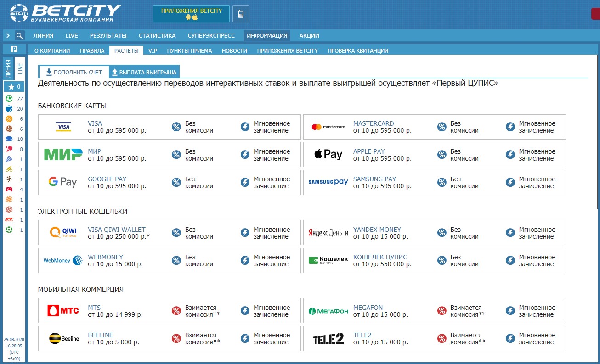Open the НОВОСТИ submenu tab
This screenshot has height=364, width=600.
(234, 51)
